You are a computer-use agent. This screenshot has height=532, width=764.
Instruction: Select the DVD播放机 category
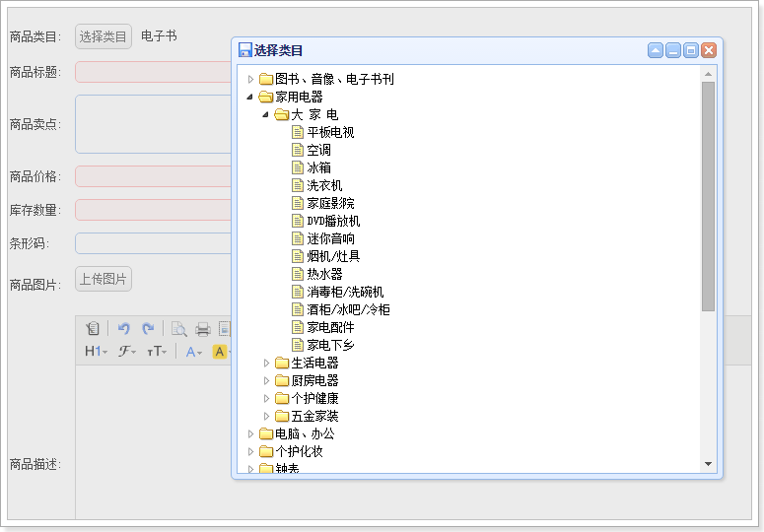pos(333,221)
